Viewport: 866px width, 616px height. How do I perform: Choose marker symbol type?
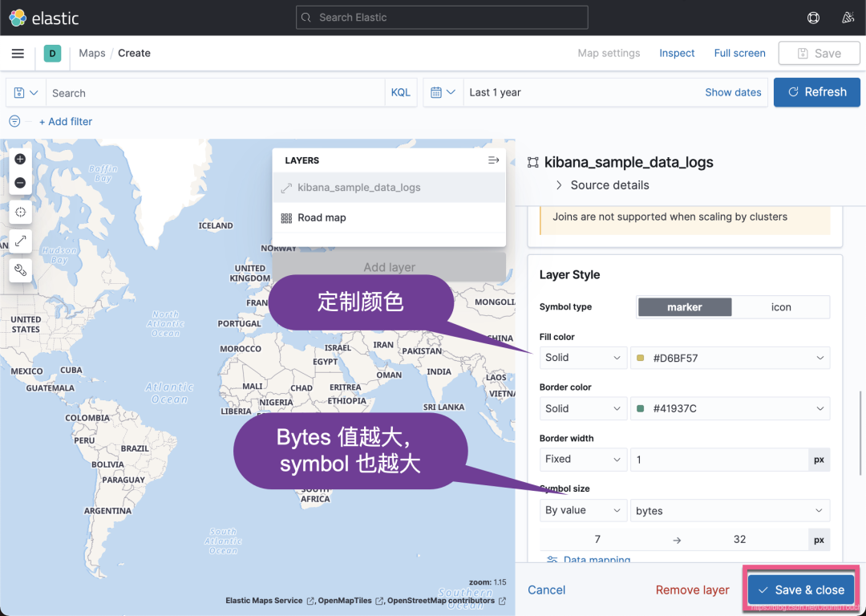coord(684,307)
